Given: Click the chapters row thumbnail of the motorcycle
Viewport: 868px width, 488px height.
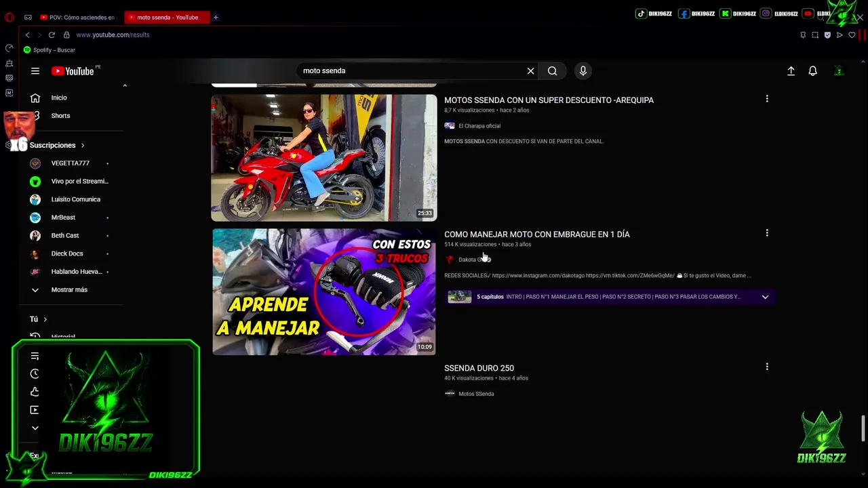Looking at the screenshot, I should pos(459,297).
